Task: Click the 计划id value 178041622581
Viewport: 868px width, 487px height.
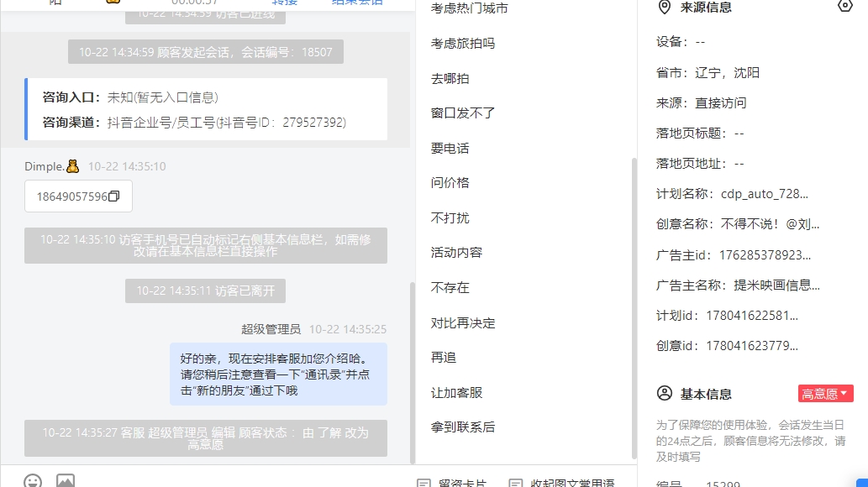Action: click(x=752, y=316)
